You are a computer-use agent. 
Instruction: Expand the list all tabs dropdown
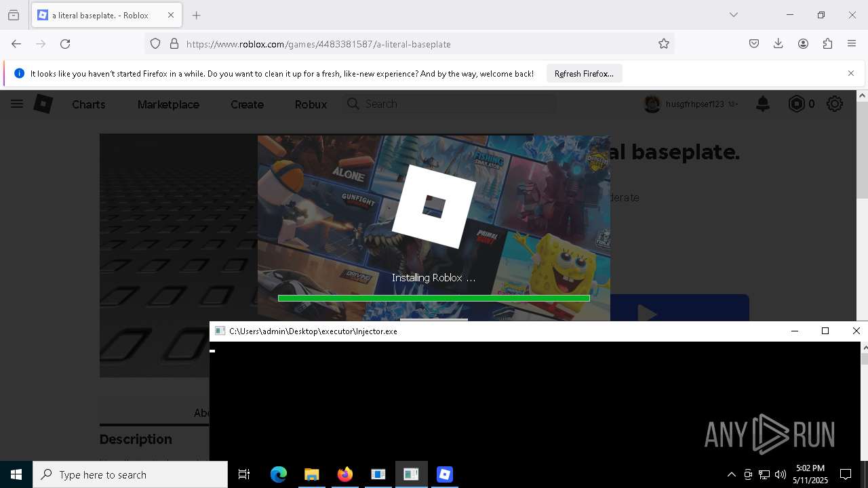[733, 15]
